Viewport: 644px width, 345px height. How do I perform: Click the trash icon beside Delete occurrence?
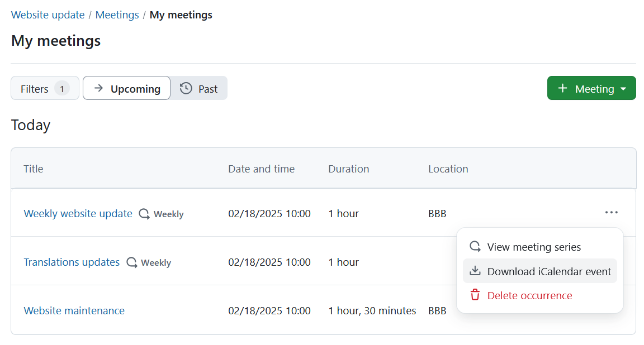(475, 295)
